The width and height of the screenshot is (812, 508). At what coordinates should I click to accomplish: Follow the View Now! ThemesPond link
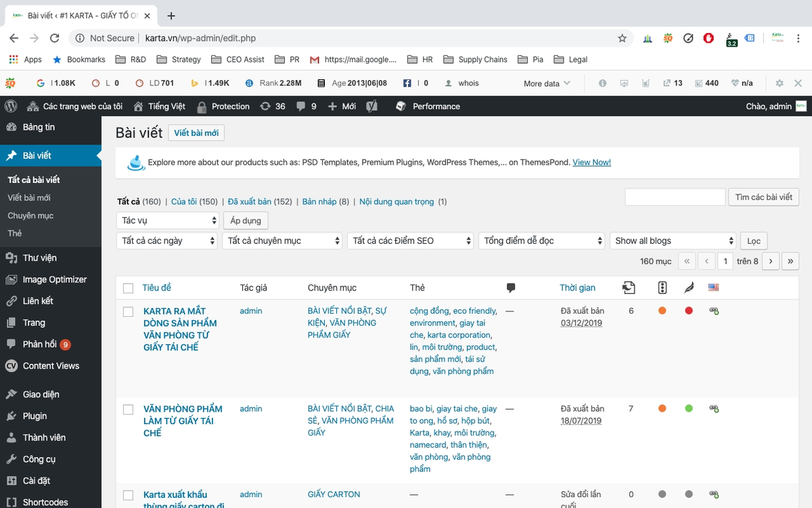tap(591, 163)
